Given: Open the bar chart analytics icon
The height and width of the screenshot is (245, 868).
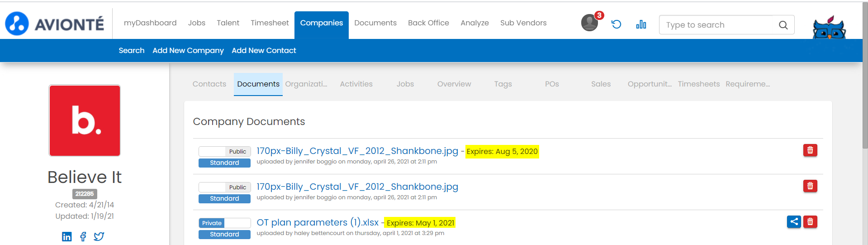Looking at the screenshot, I should point(641,24).
